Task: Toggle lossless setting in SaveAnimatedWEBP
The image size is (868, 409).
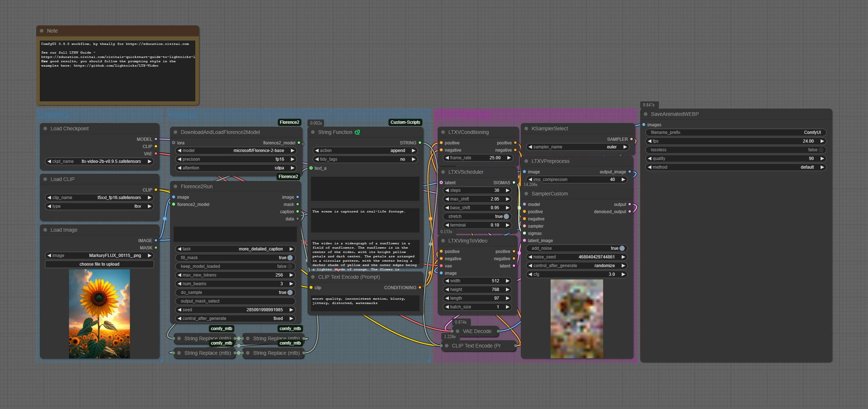Action: (821, 150)
